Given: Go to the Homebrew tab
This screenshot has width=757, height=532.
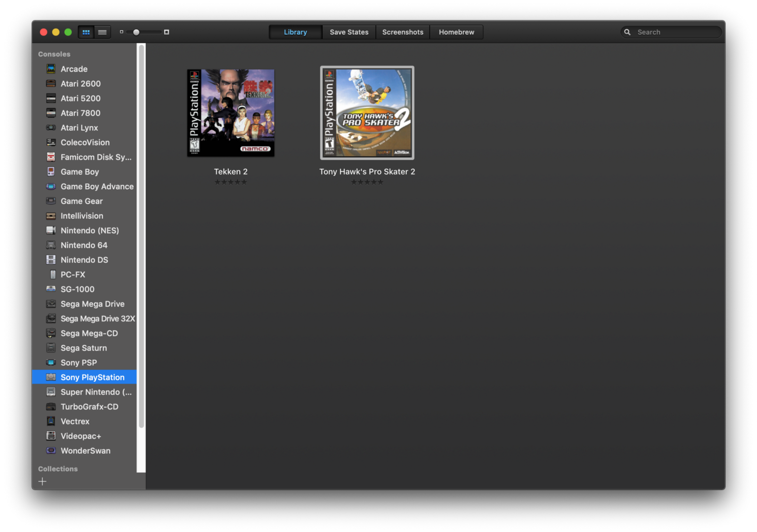Looking at the screenshot, I should point(457,32).
